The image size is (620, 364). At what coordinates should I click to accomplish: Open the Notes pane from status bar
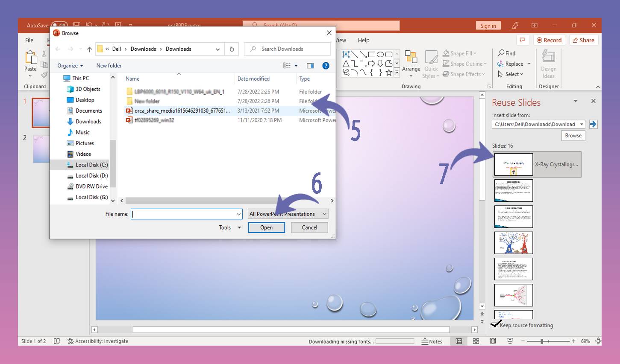pyautogui.click(x=432, y=341)
